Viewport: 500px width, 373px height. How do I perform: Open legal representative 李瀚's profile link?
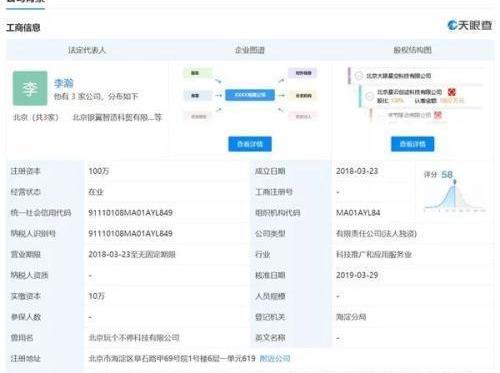click(63, 83)
